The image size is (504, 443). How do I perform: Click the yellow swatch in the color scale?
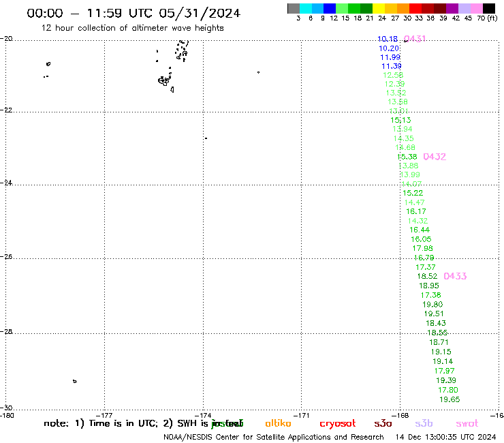pos(379,8)
